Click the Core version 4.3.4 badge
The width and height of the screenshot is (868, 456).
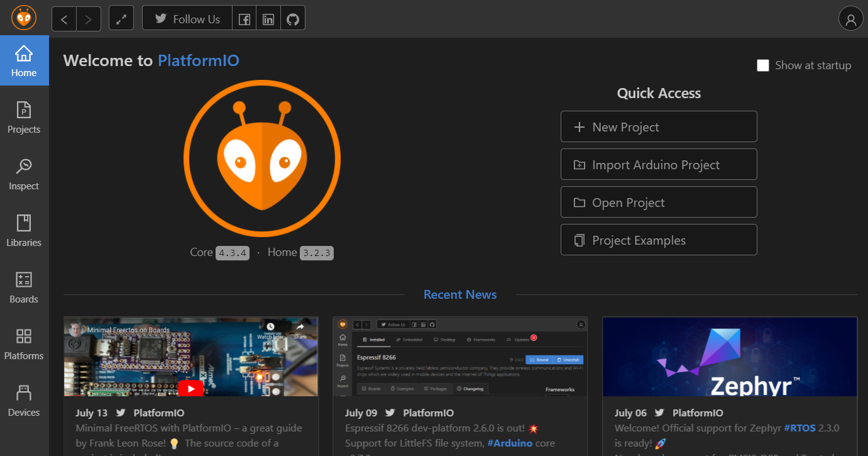[x=233, y=253]
